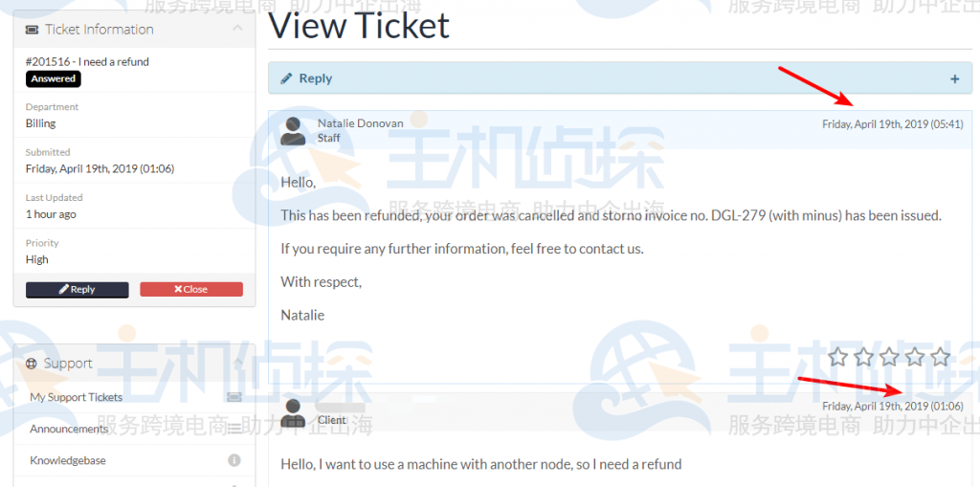
Task: Open the Announcements menu item
Action: coord(69,429)
